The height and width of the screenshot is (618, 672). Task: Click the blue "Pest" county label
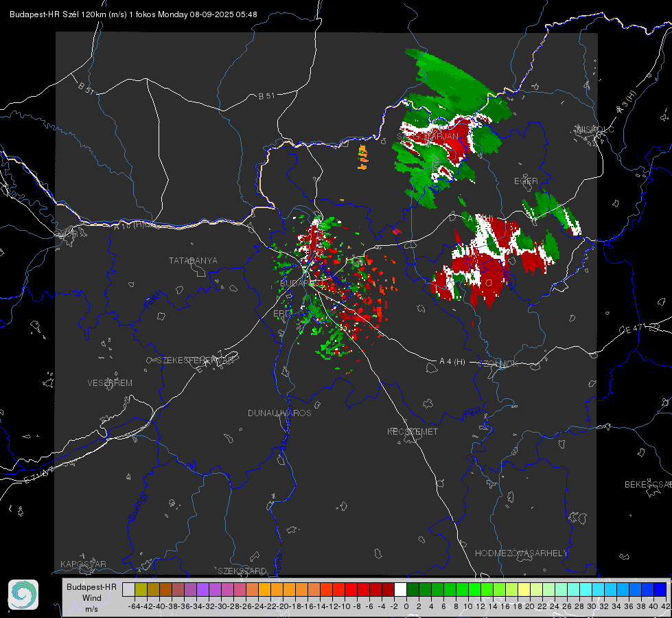473,413
